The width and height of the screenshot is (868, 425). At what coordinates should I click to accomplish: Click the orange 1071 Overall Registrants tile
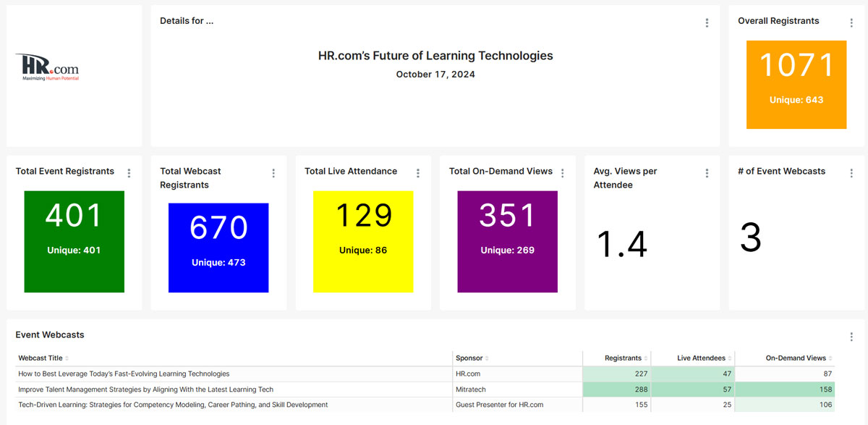(x=796, y=85)
